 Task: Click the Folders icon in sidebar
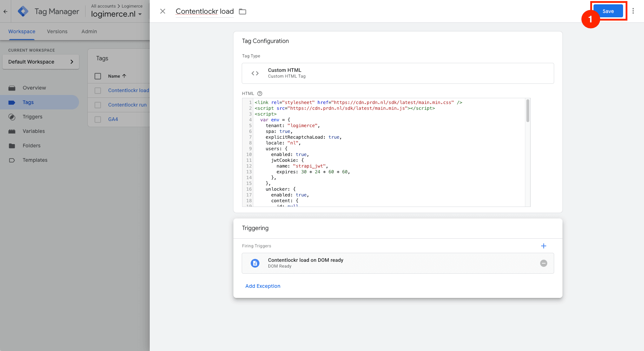click(12, 146)
